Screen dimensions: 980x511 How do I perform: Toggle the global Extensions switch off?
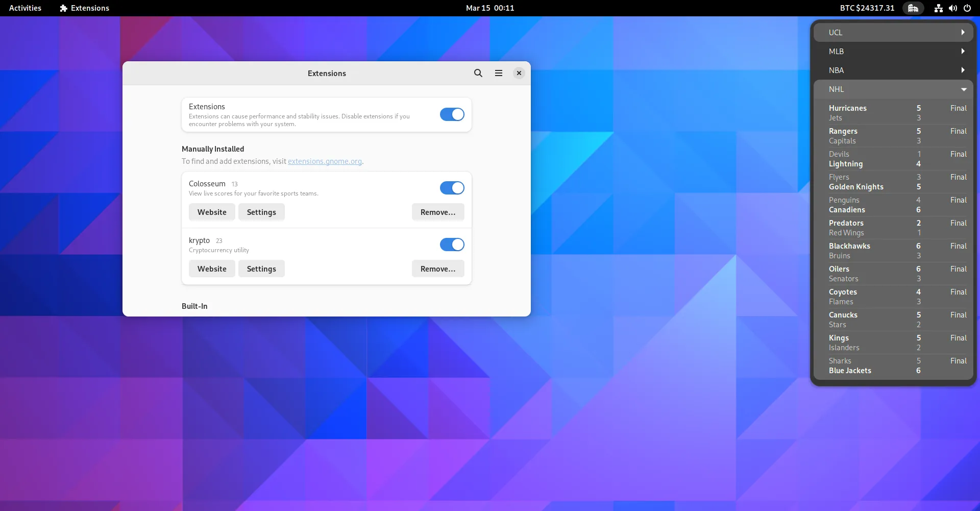[452, 114]
